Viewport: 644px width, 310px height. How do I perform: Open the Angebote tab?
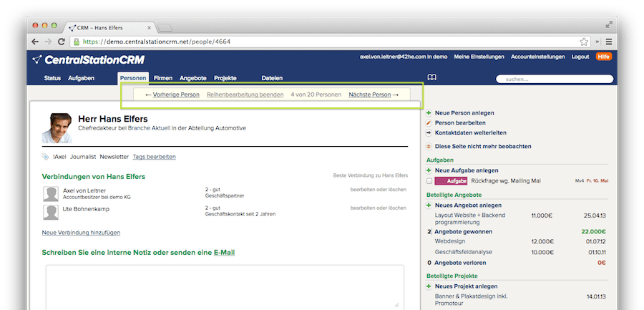click(x=193, y=77)
